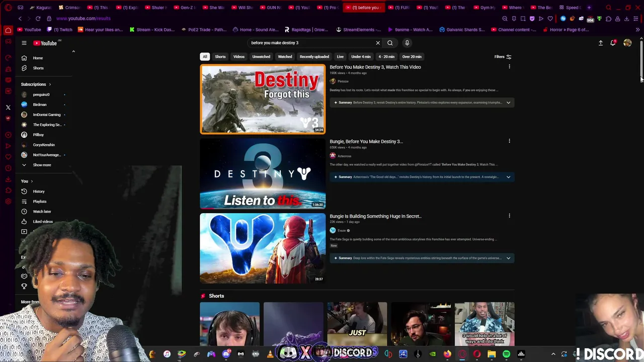Image resolution: width=644 pixels, height=362 pixels.
Task: Switch to the Gym Hy browser tab
Action: tap(484, 8)
